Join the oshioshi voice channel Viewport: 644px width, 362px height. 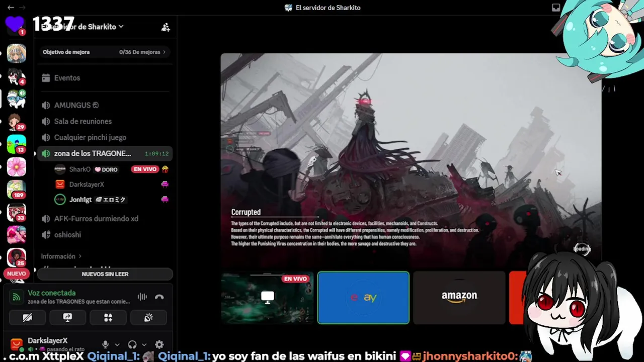[105, 235]
